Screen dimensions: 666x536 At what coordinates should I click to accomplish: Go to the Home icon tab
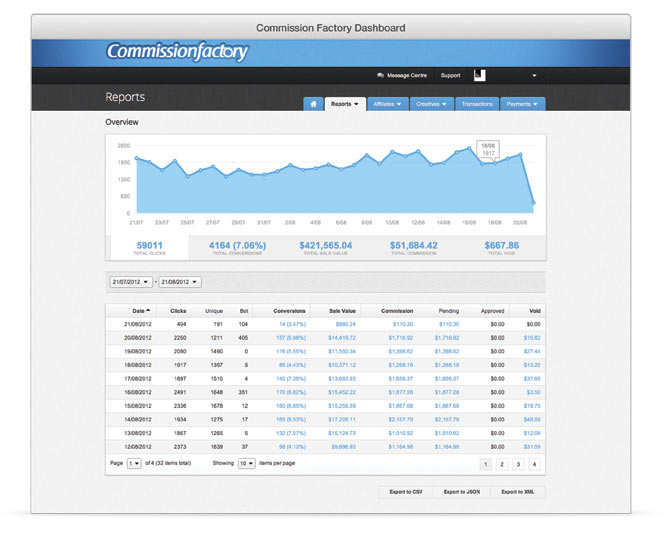coord(313,104)
